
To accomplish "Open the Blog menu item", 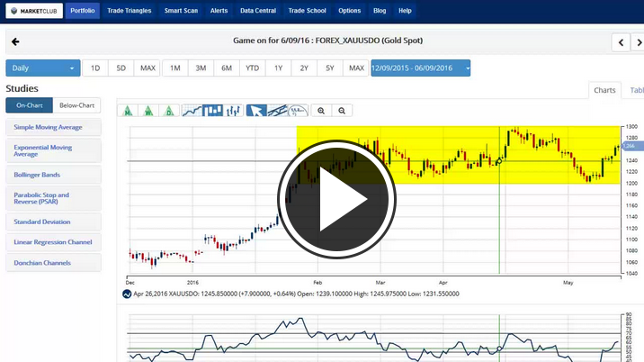I will pyautogui.click(x=380, y=11).
